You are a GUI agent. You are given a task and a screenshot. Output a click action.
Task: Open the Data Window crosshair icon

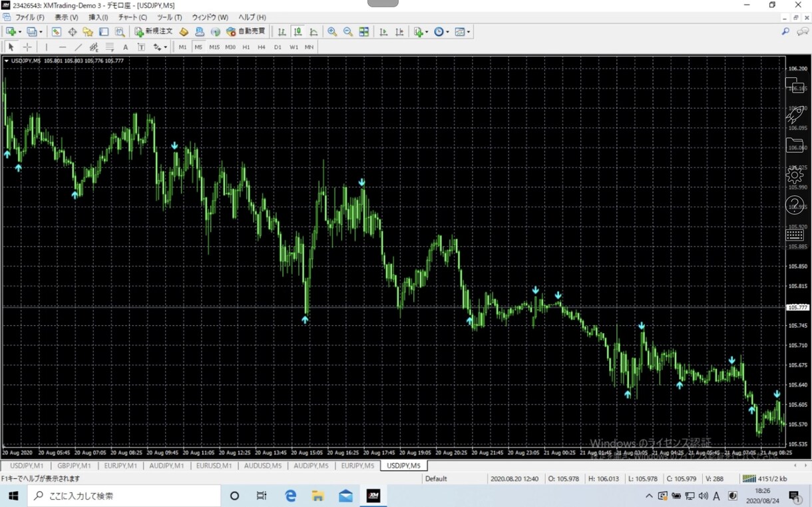click(x=72, y=31)
